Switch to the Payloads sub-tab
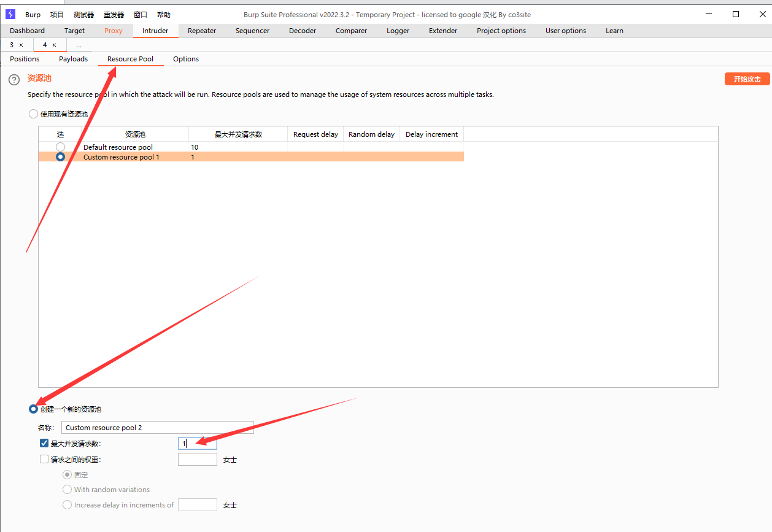This screenshot has height=532, width=772. coord(73,59)
